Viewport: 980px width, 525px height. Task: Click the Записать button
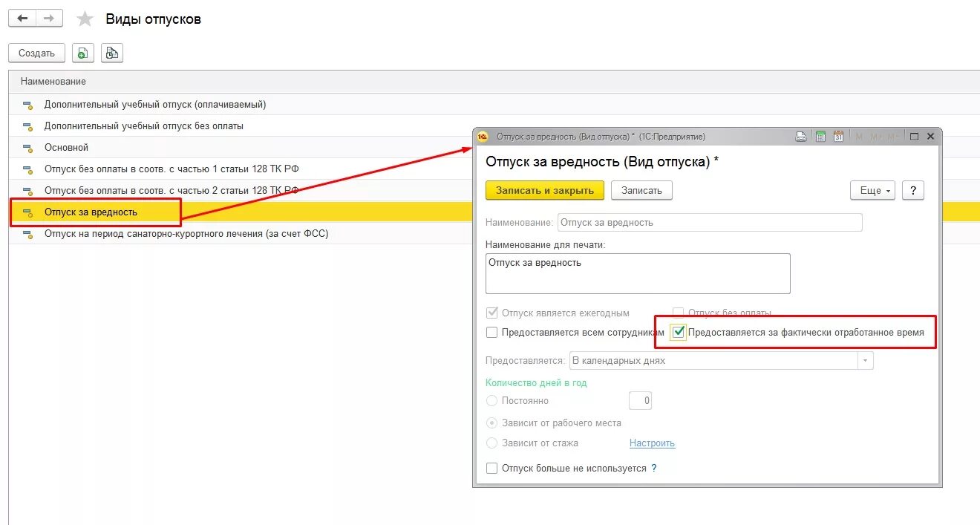click(641, 190)
